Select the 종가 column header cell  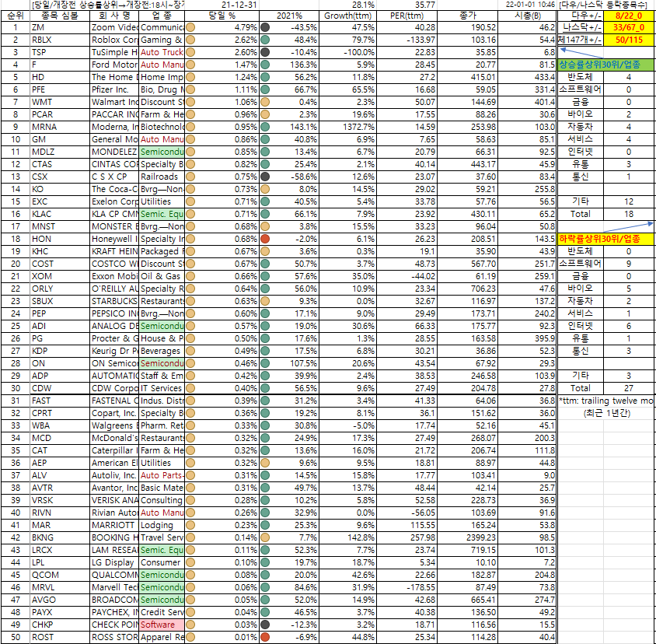click(468, 16)
